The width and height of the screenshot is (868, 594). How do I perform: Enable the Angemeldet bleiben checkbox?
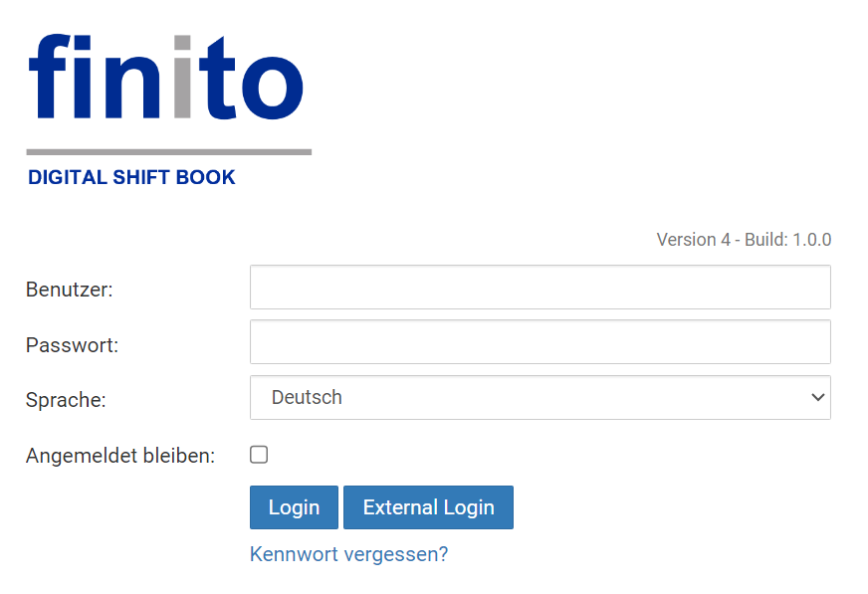(259, 455)
